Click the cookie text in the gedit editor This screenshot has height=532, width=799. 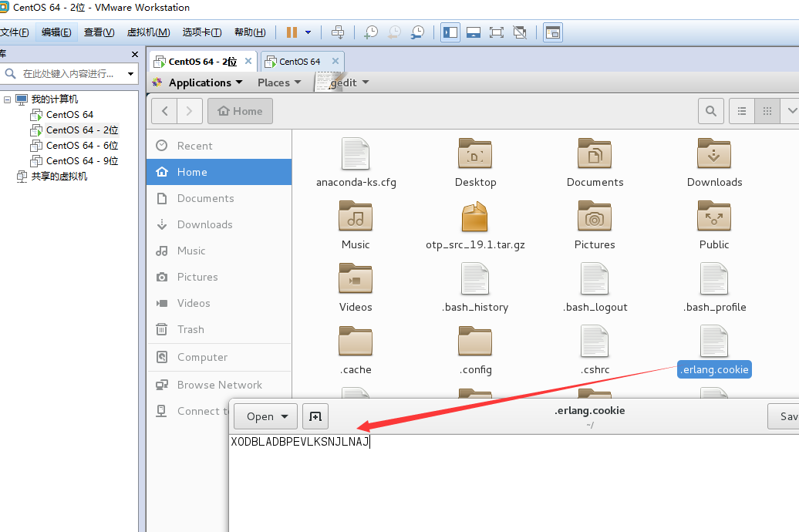click(300, 442)
